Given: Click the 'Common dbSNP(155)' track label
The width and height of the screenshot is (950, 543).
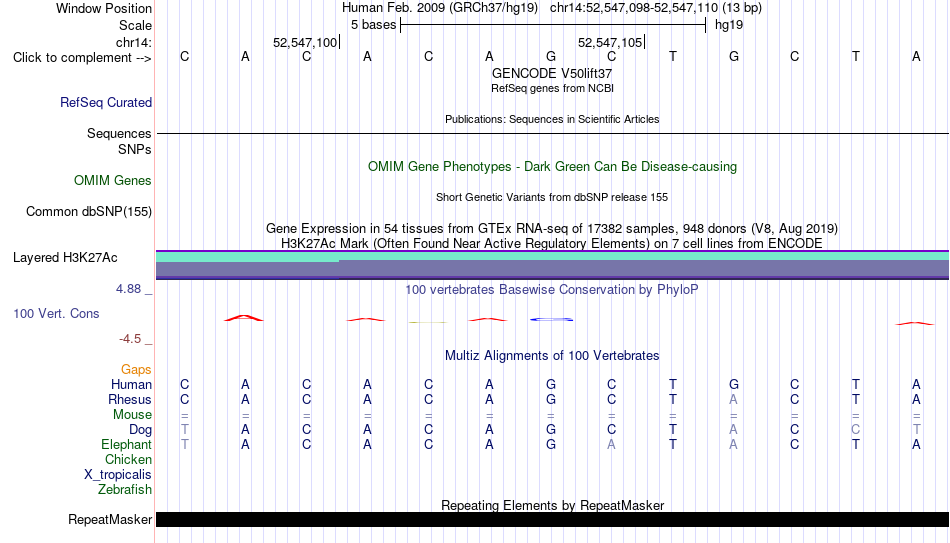Looking at the screenshot, I should [89, 212].
